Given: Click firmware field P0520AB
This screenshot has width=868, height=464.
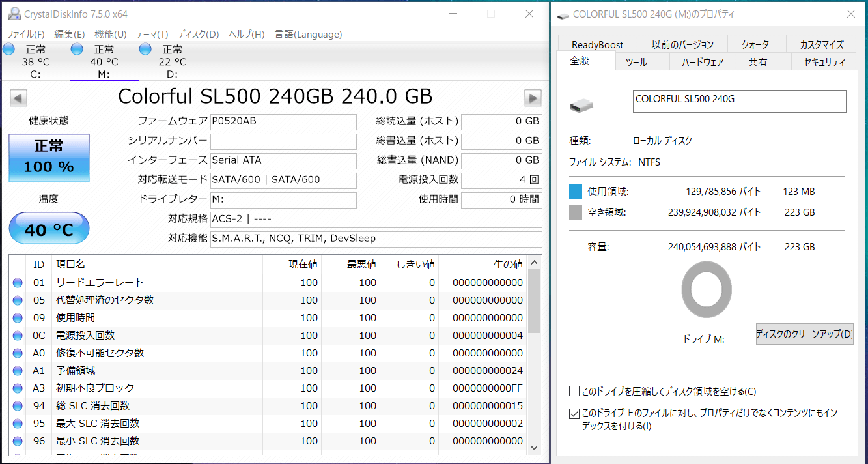Looking at the screenshot, I should tap(283, 122).
